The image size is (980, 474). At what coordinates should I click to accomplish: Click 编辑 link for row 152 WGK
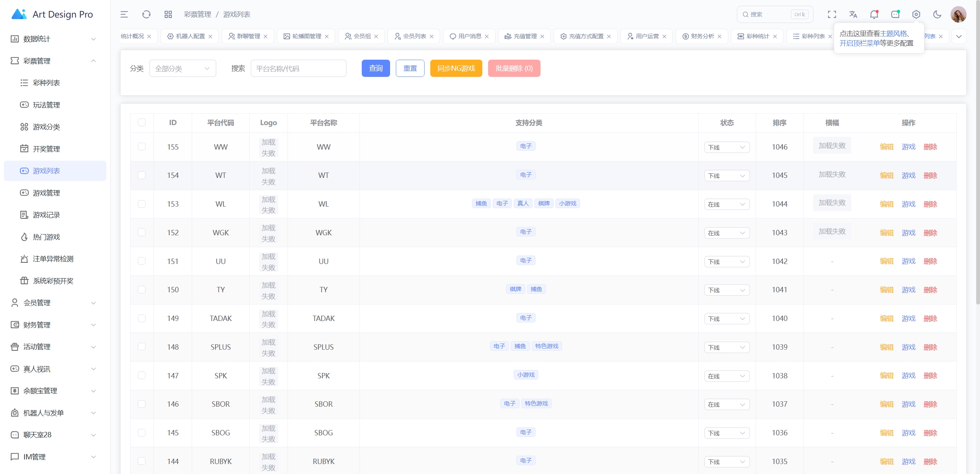tap(887, 233)
